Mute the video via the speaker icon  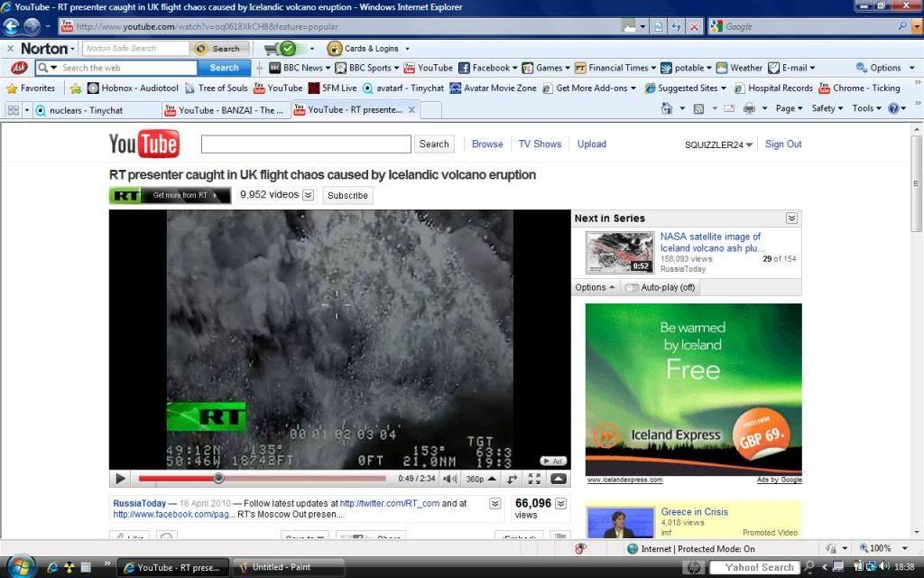(449, 479)
